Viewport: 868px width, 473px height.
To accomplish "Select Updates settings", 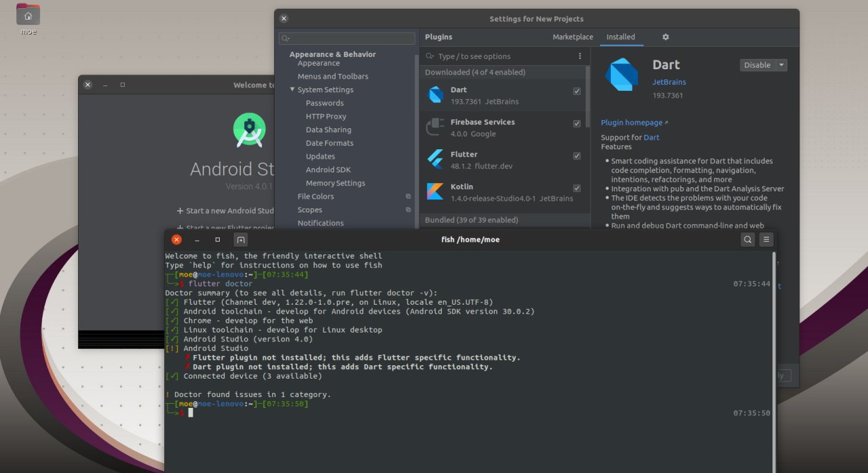I will tap(320, 157).
